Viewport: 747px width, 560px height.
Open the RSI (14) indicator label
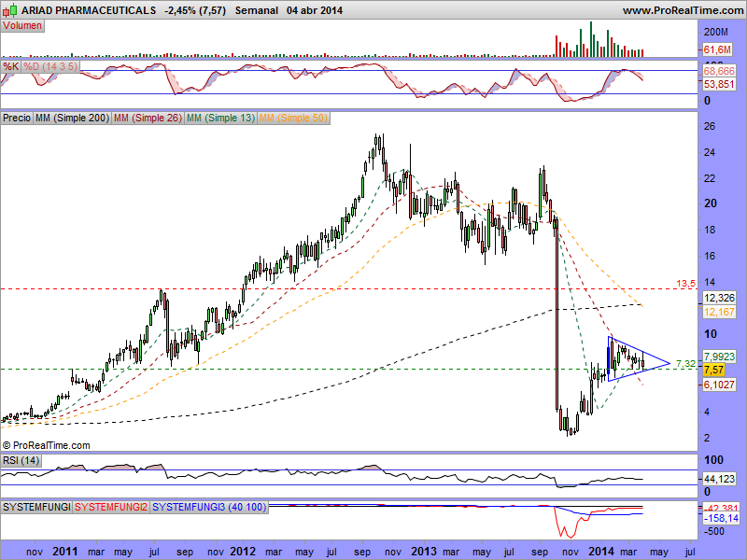pos(21,460)
